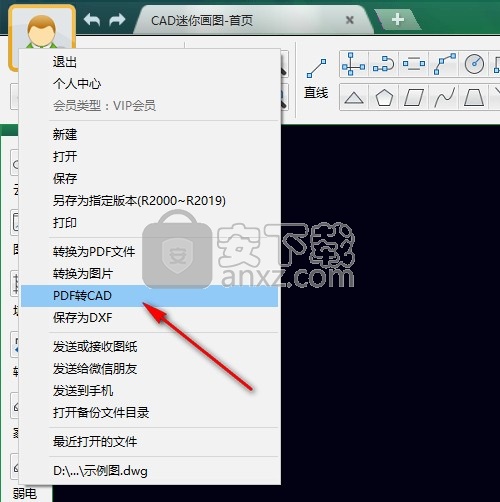Select the triangle shape tool
This screenshot has width=500, height=502.
point(354,98)
